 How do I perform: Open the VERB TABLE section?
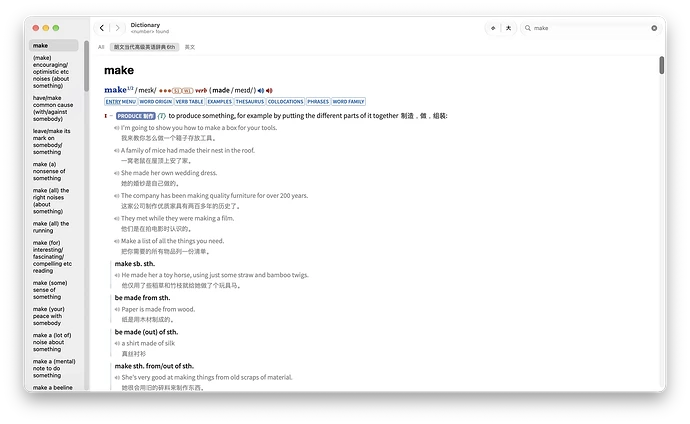(x=189, y=102)
